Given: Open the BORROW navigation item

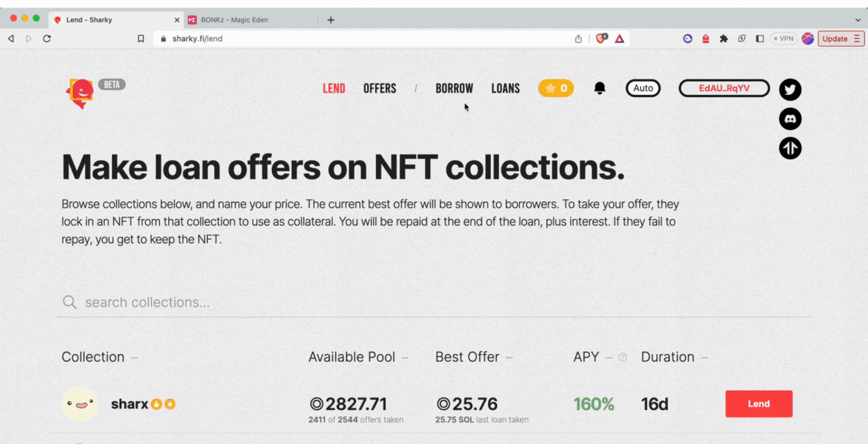Looking at the screenshot, I should click(x=454, y=88).
